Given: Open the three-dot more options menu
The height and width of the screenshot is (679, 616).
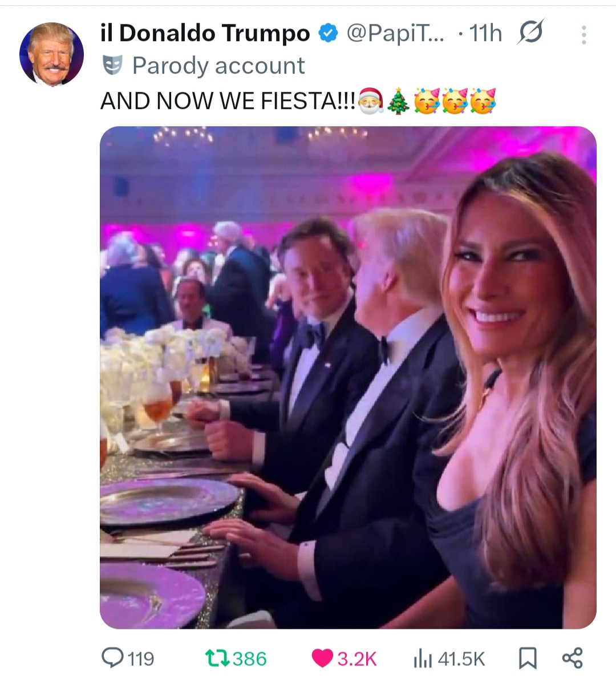Looking at the screenshot, I should (583, 35).
